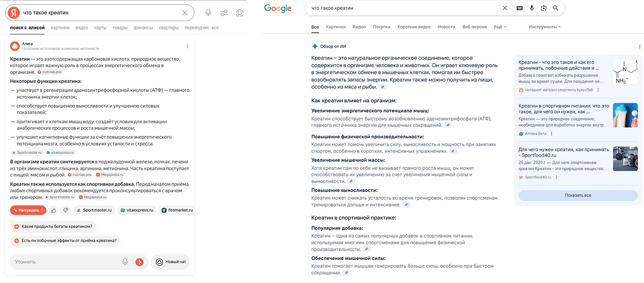Ask 'Есть ли побочные эффекты от приёма креатина?'
Image resolution: width=644 pixels, height=283 pixels.
coord(65,241)
